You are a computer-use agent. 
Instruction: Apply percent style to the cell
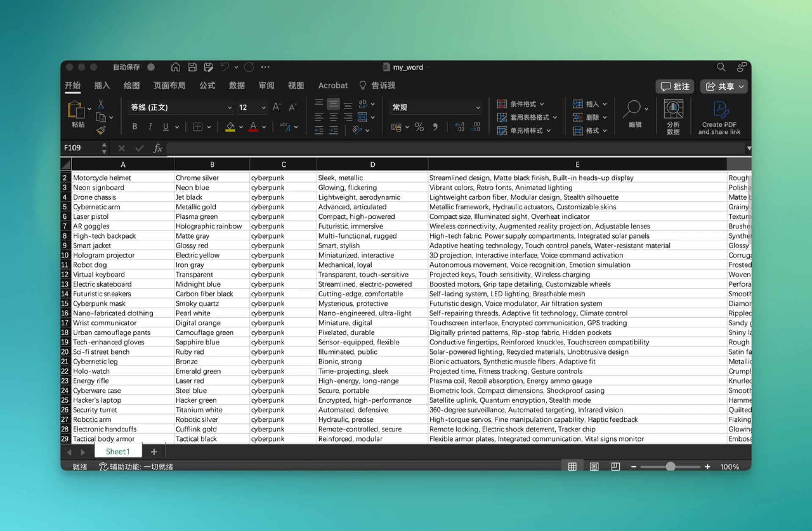tap(419, 127)
